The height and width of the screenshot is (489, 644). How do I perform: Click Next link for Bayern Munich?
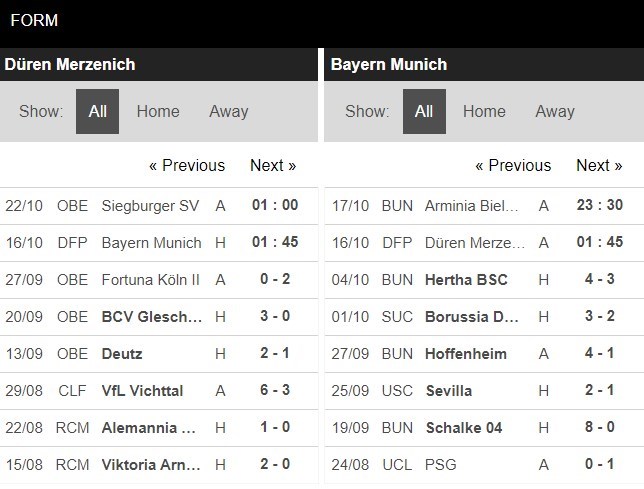pyautogui.click(x=599, y=165)
